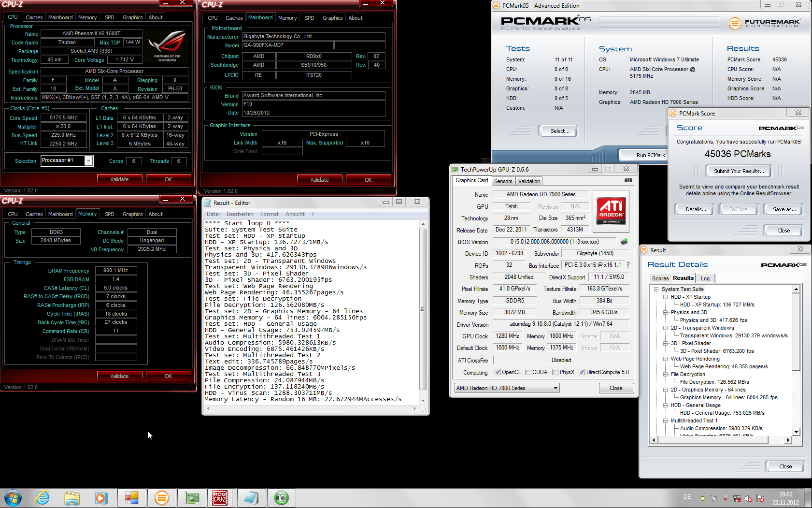Open the Bearbeiten menu in the editor

point(240,214)
